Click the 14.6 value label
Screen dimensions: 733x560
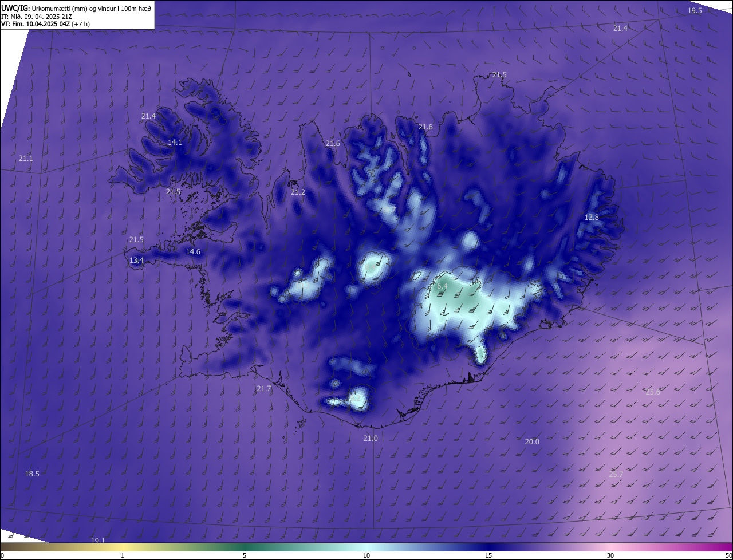(194, 252)
